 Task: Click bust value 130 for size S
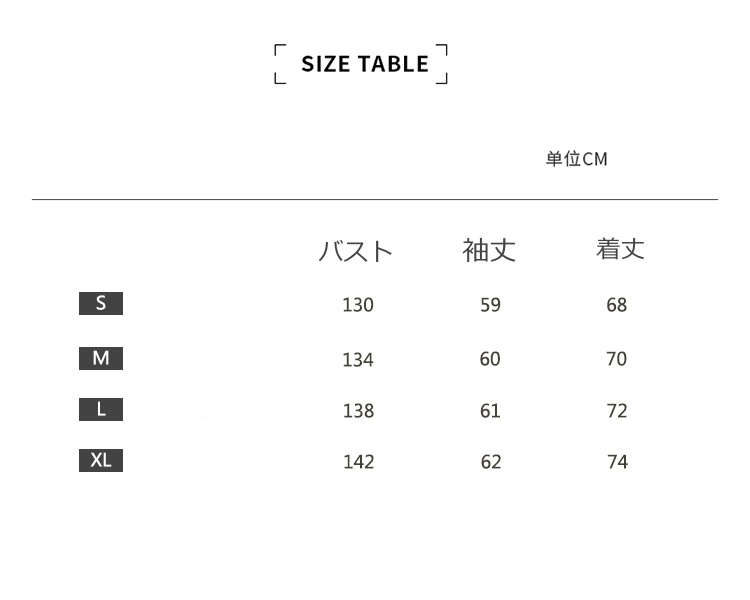point(358,305)
